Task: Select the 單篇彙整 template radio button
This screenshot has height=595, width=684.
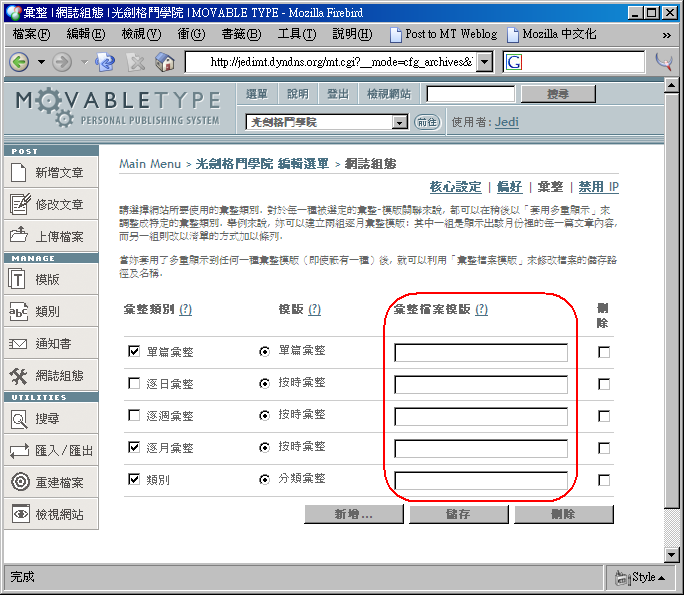Action: pos(264,351)
